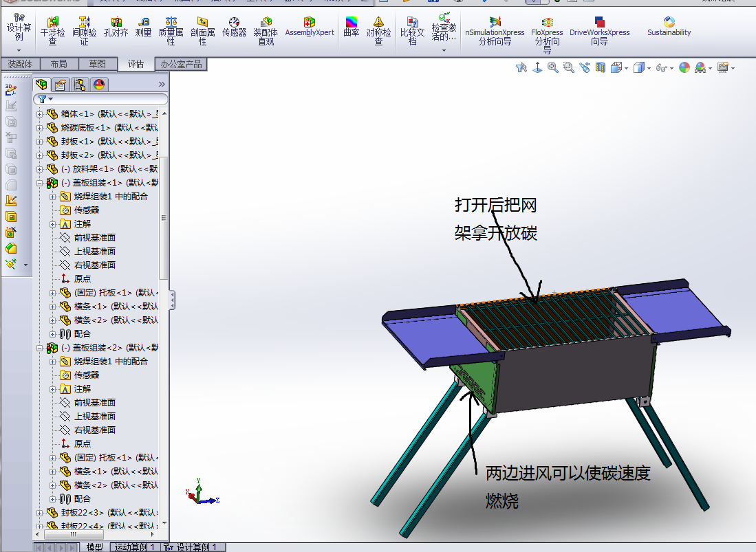Image resolution: width=756 pixels, height=552 pixels.
Task: Click the selection filter icon in view toolbar
Action: (521, 68)
